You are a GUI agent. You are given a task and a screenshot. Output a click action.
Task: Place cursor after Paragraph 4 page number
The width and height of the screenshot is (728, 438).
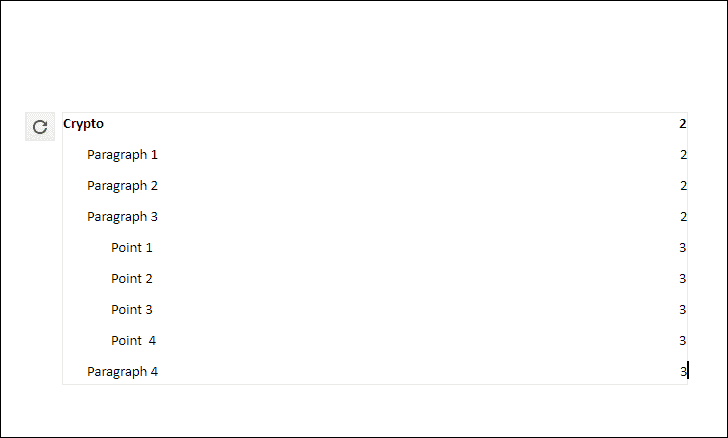pyautogui.click(x=687, y=372)
